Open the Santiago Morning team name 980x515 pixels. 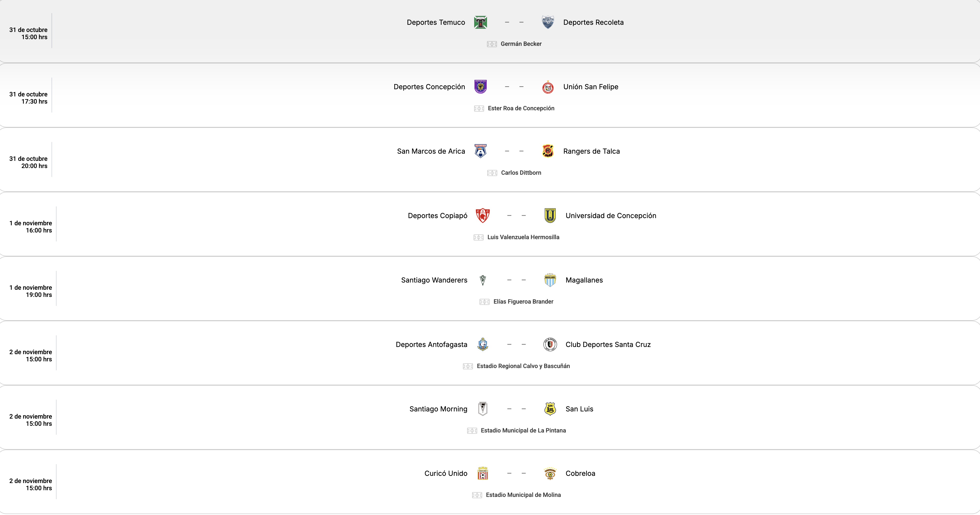tap(438, 409)
